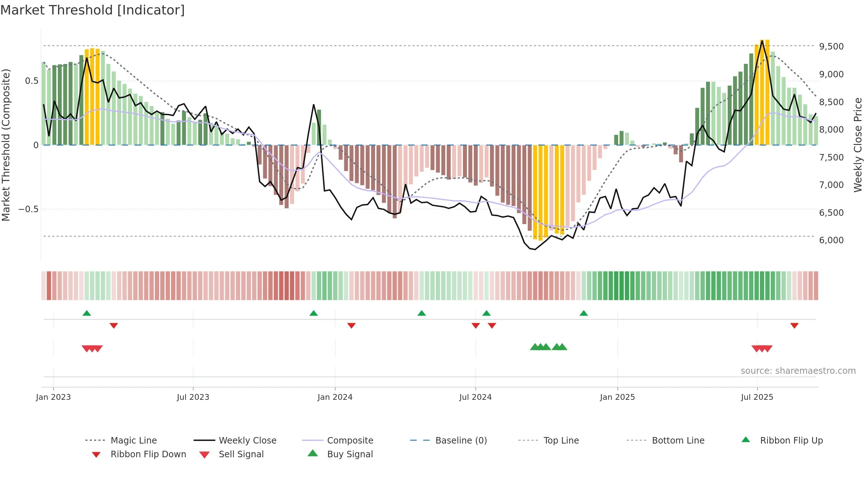
Task: Click the Weekly Close Price axis title
Action: pyautogui.click(x=858, y=145)
